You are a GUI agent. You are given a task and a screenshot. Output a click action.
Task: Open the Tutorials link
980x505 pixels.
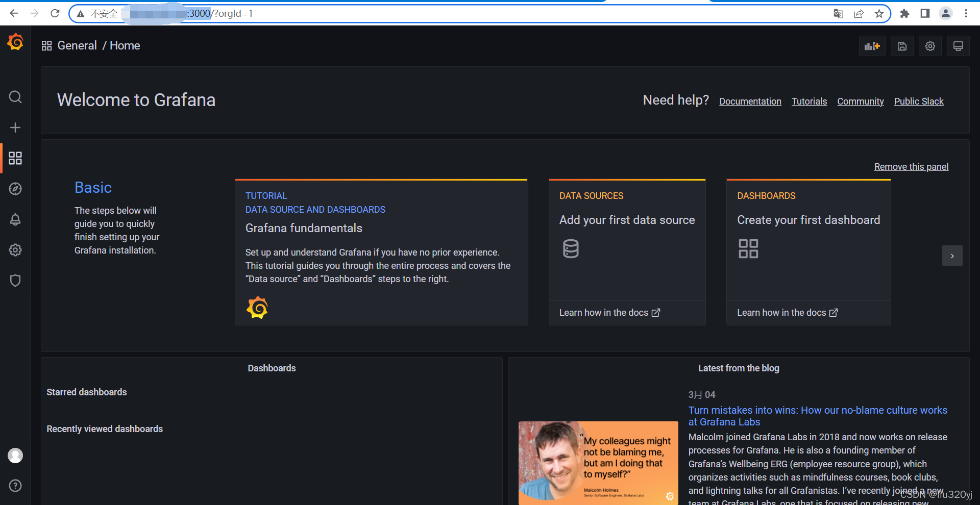click(809, 102)
